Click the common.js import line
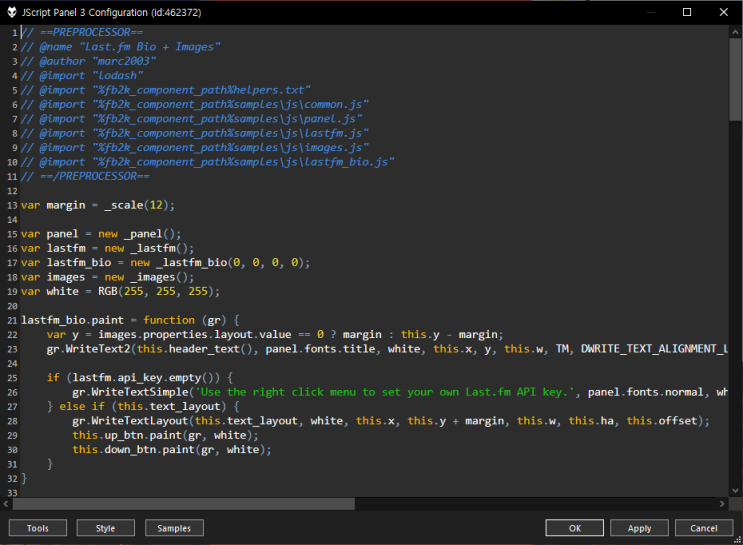The height and width of the screenshot is (545, 743). tap(195, 104)
